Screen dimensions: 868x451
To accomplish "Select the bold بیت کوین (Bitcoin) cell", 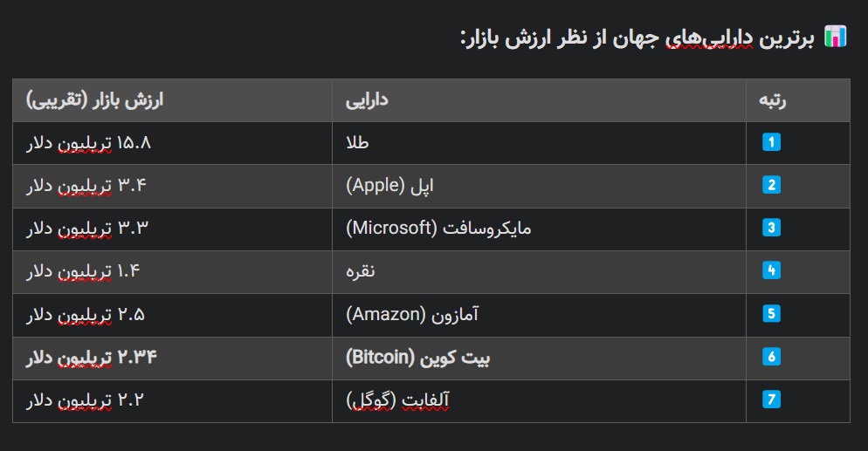I will [539, 359].
